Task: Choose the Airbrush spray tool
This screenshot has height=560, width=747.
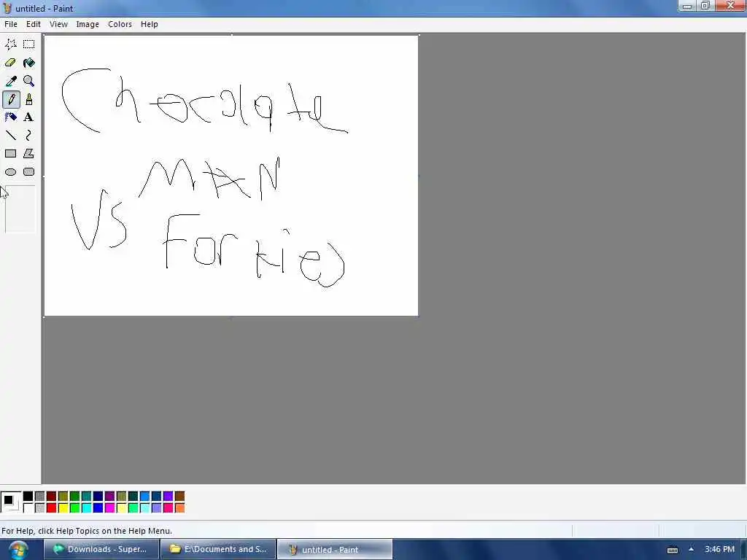Action: click(10, 117)
